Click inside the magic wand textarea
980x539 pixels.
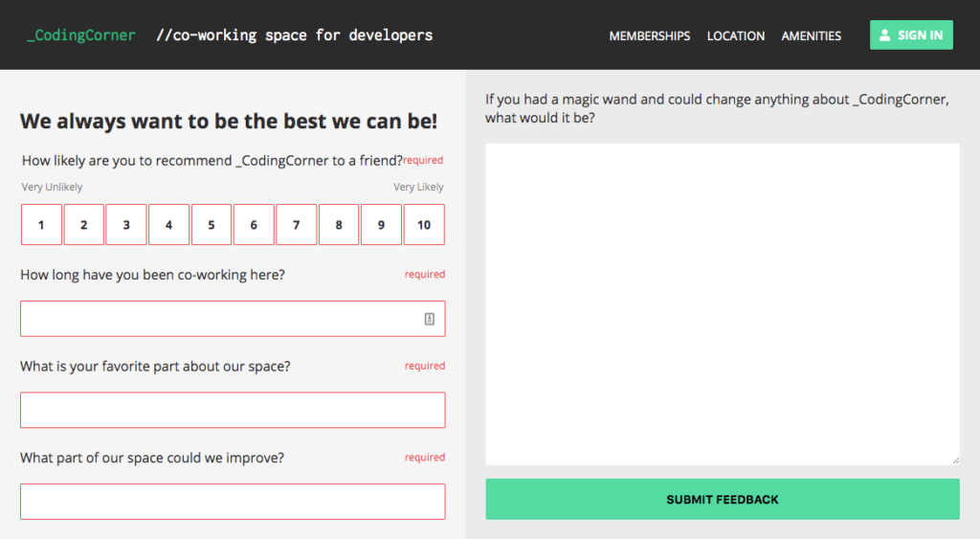pos(723,304)
